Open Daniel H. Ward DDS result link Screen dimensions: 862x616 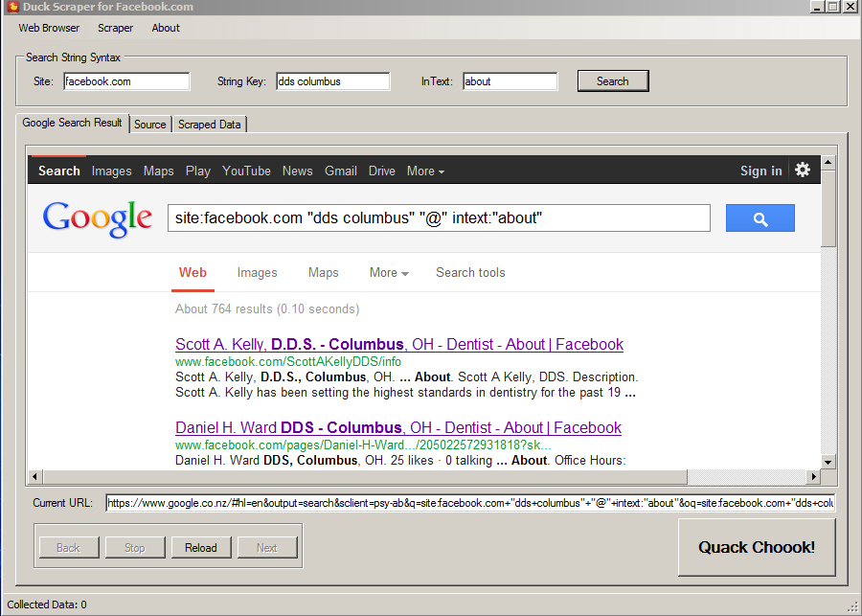(398, 427)
